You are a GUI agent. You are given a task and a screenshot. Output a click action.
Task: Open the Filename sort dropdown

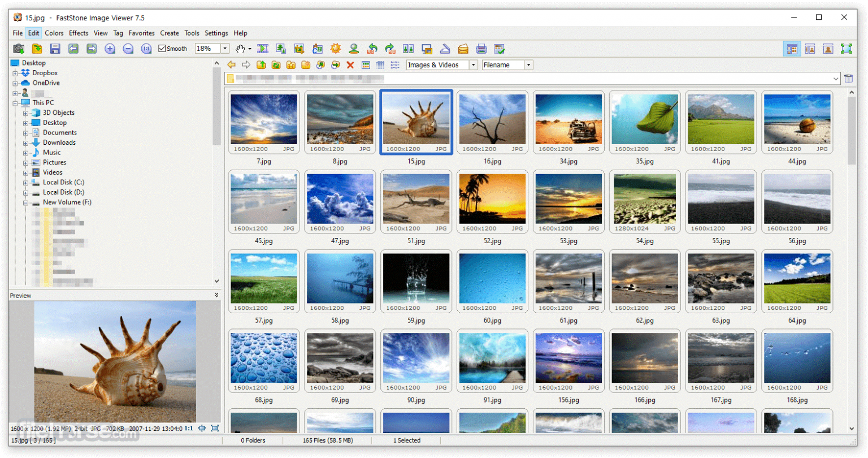point(527,64)
